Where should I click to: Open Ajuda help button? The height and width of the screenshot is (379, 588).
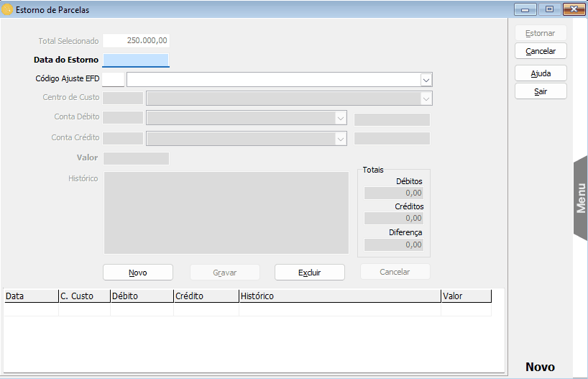click(541, 73)
